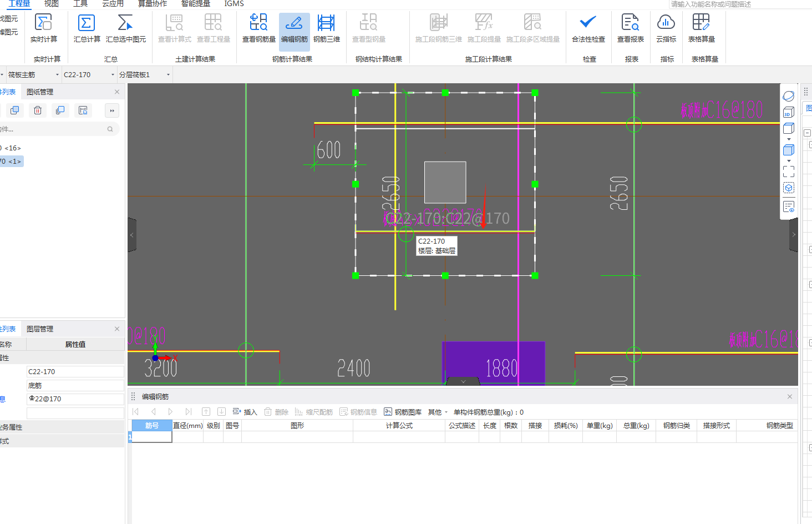Click the layer copy icon after trash
812x524 pixels.
point(60,110)
